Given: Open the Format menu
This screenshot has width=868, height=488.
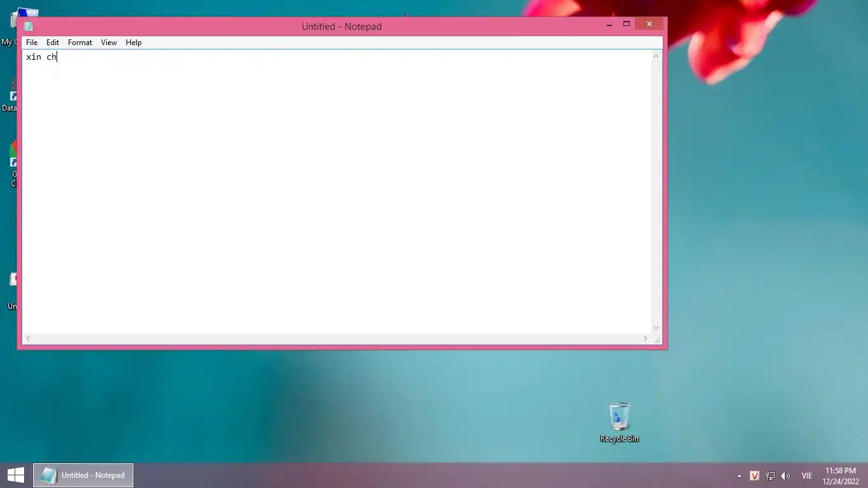Looking at the screenshot, I should pyautogui.click(x=80, y=43).
